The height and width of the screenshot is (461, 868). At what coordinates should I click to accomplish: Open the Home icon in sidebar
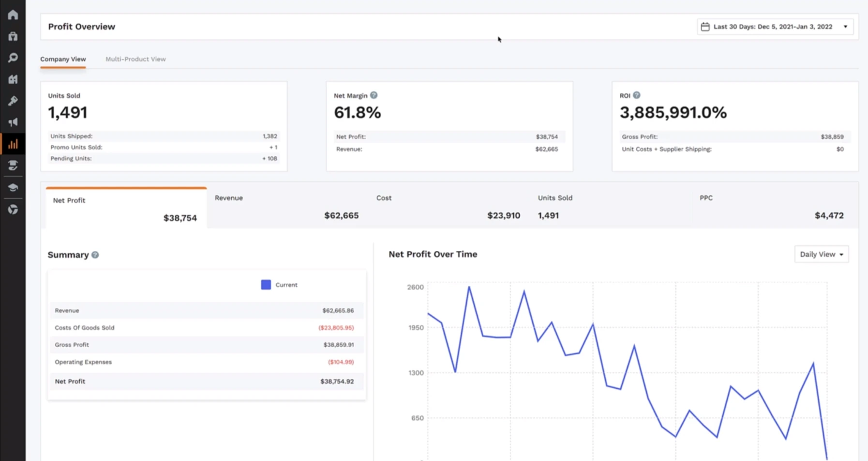tap(13, 15)
